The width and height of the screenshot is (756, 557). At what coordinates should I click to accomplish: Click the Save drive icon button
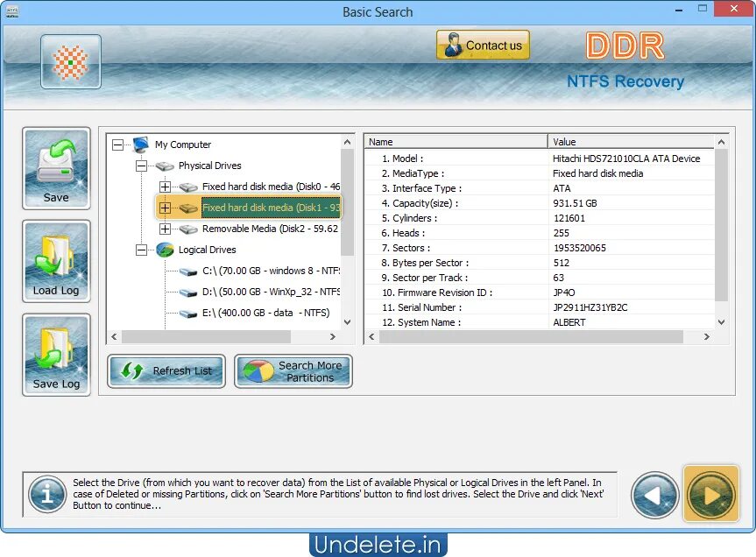coord(56,168)
